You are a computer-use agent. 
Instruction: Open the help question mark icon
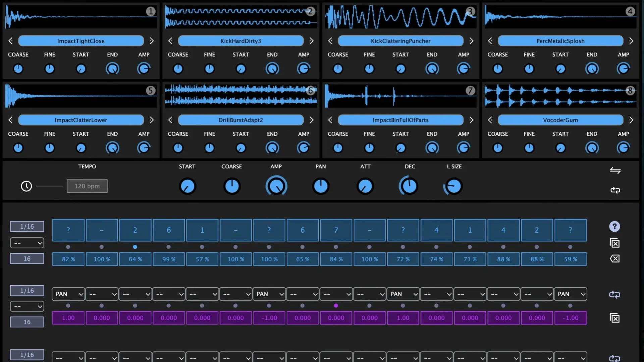point(614,226)
